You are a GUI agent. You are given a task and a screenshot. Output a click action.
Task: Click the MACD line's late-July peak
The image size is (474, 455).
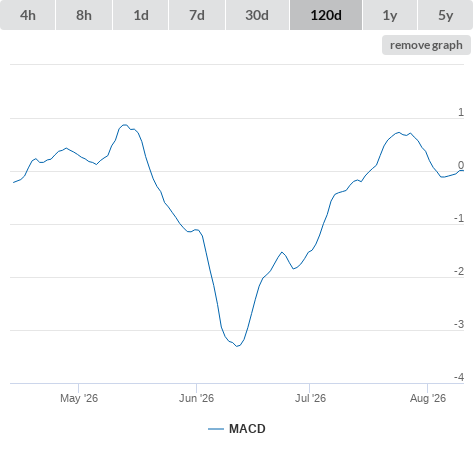point(398,133)
